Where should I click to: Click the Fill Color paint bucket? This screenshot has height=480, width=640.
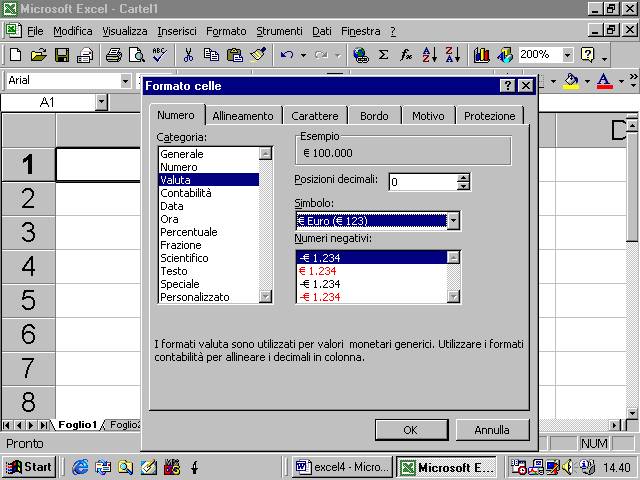(571, 81)
